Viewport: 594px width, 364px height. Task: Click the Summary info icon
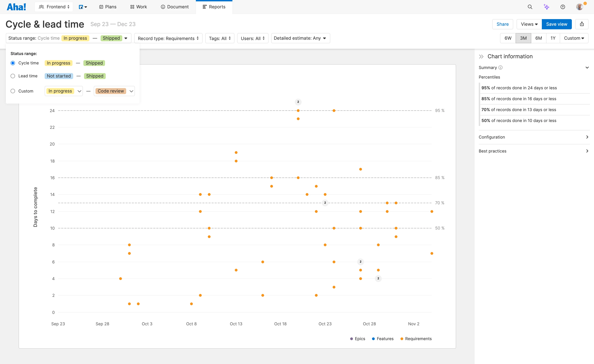tap(500, 68)
